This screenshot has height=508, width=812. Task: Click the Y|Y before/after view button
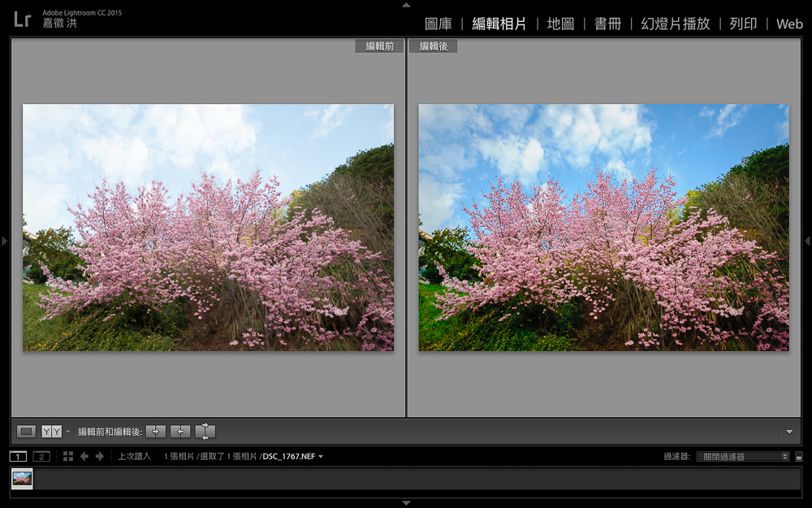click(x=51, y=432)
